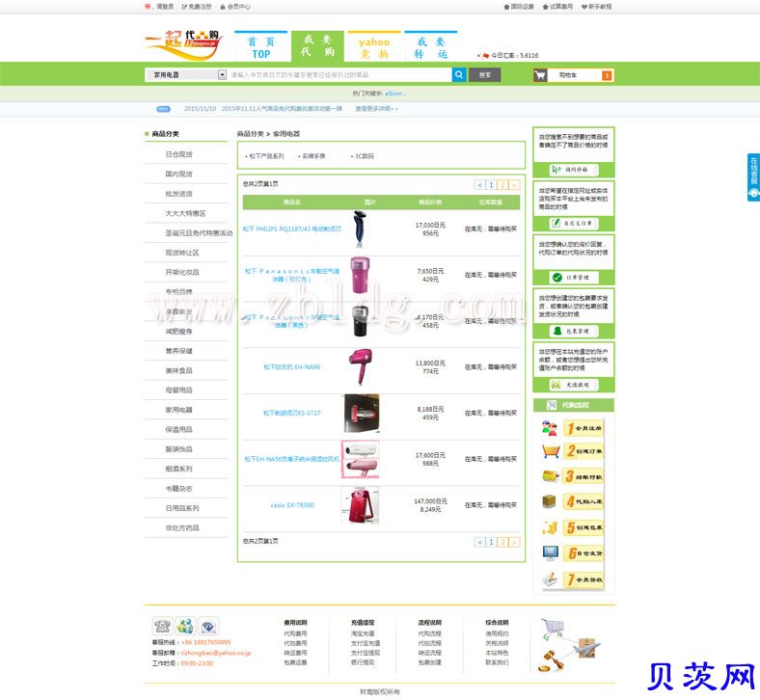Click the pink EH-NA96 hair dryer thumbnail

click(x=361, y=366)
